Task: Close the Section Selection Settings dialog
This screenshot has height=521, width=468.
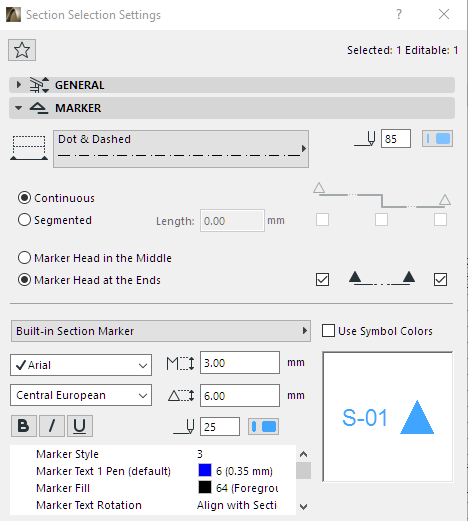Action: pos(444,14)
